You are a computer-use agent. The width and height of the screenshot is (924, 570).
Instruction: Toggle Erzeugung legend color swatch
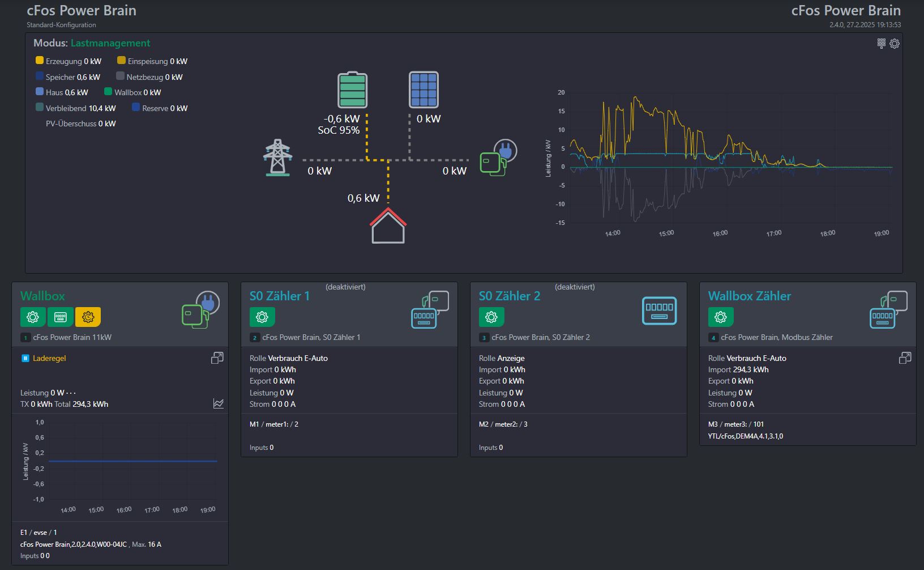(40, 60)
